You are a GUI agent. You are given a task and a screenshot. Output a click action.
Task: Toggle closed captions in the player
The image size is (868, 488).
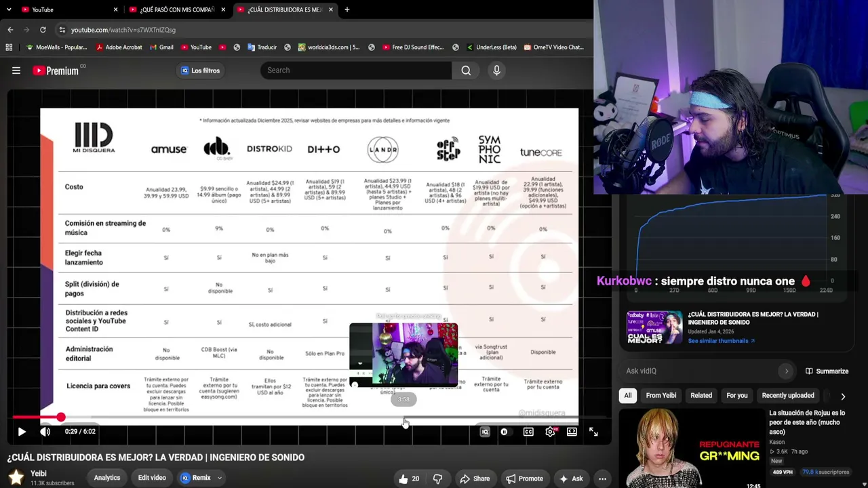tap(528, 432)
